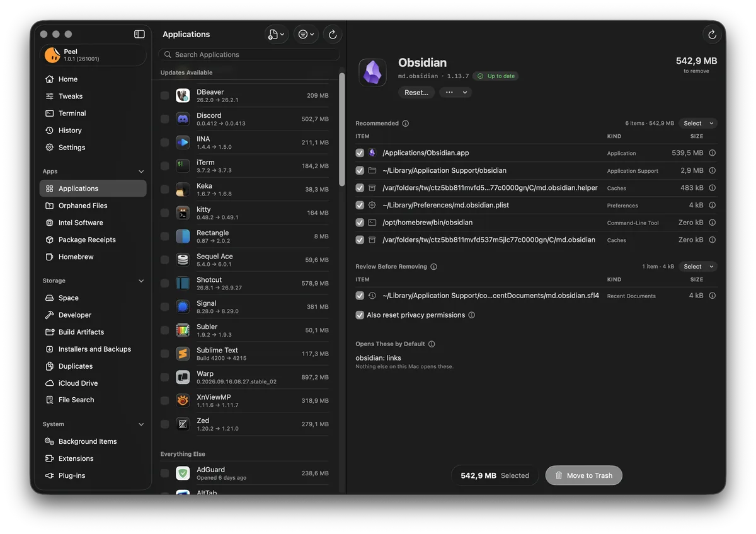Open History in the sidebar
Viewport: 756px width, 534px height.
(93, 131)
